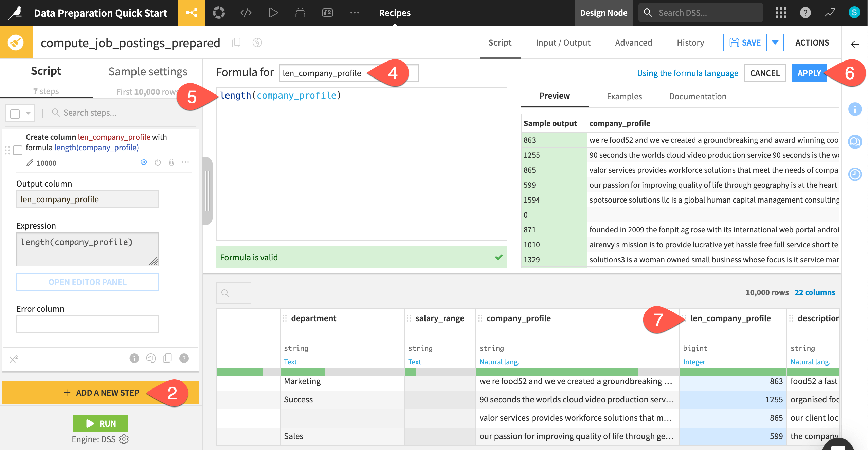
Task: Collapse right panel with the back arrow
Action: [x=855, y=44]
